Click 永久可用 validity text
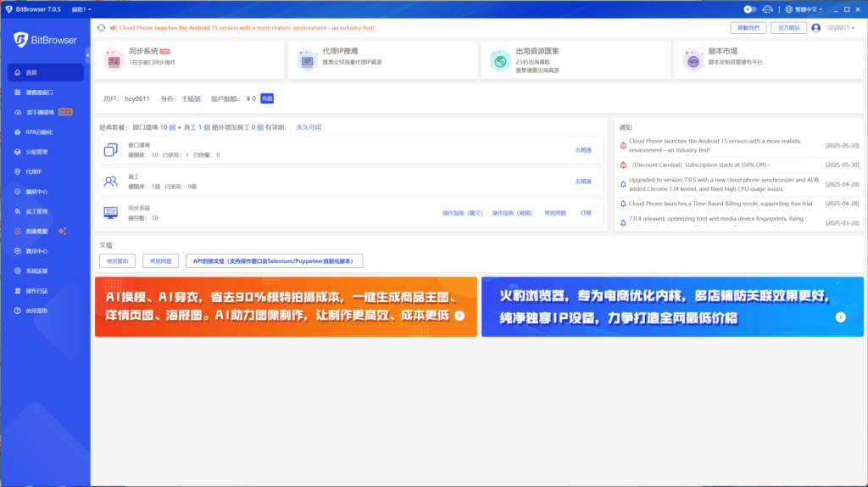This screenshot has width=868, height=487. [309, 127]
